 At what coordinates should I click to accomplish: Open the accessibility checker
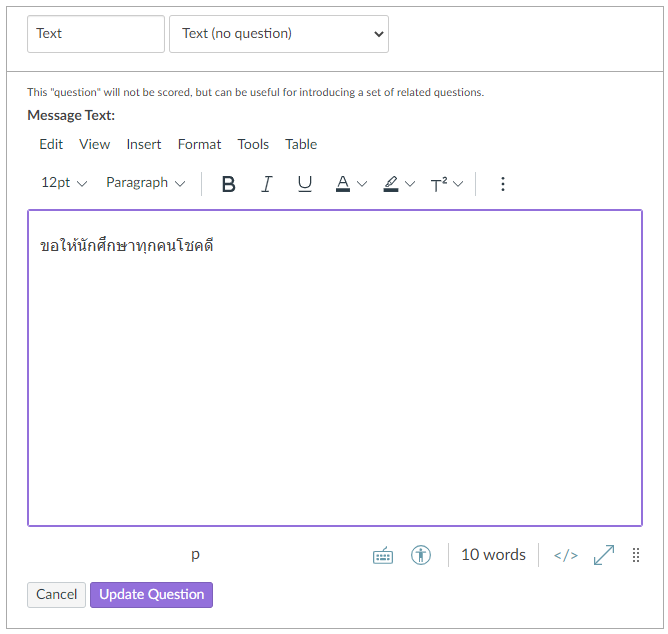tap(421, 555)
